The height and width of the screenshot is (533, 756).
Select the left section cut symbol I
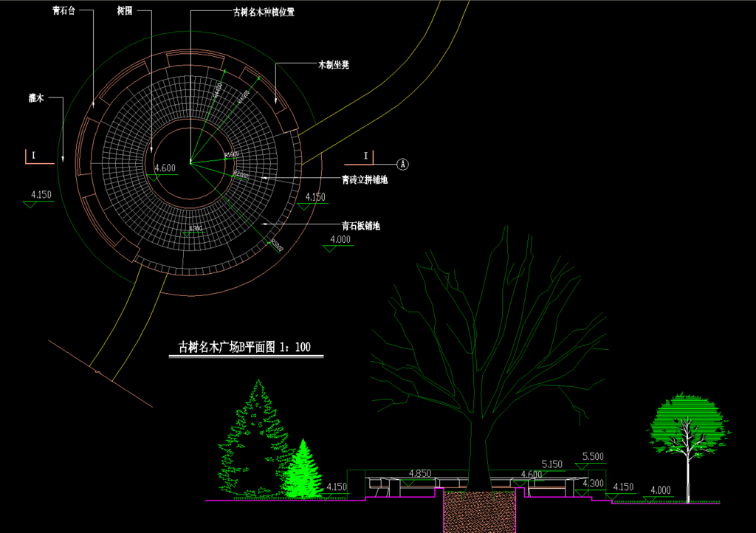[33, 157]
